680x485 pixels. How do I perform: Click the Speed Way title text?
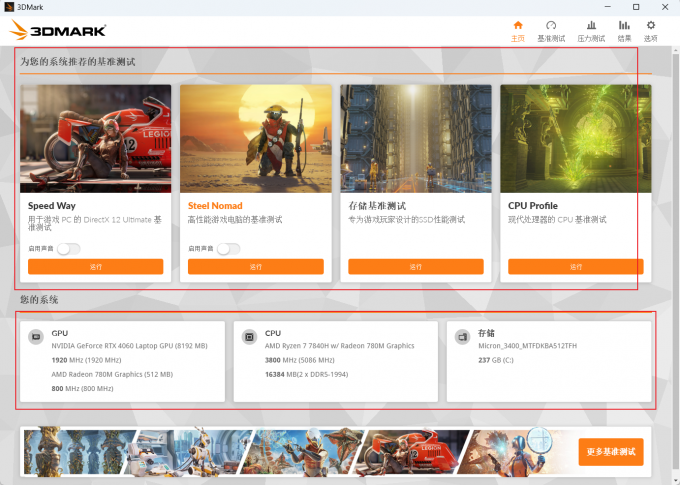coord(52,206)
